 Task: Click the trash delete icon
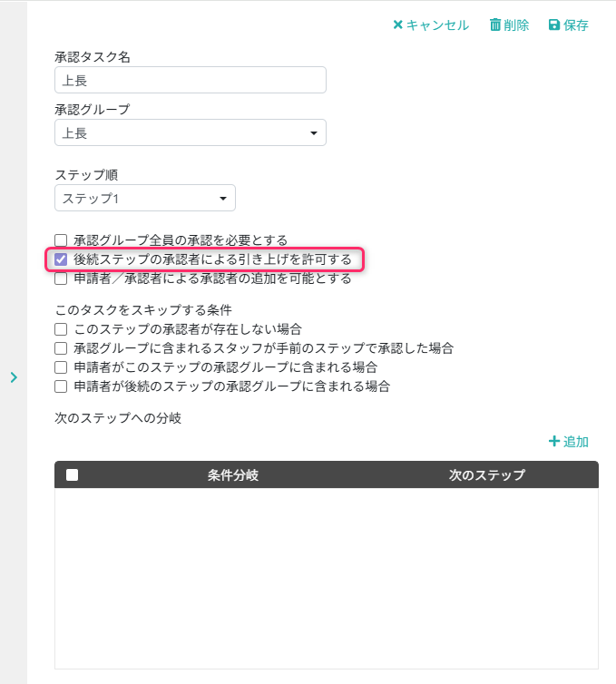(x=495, y=25)
